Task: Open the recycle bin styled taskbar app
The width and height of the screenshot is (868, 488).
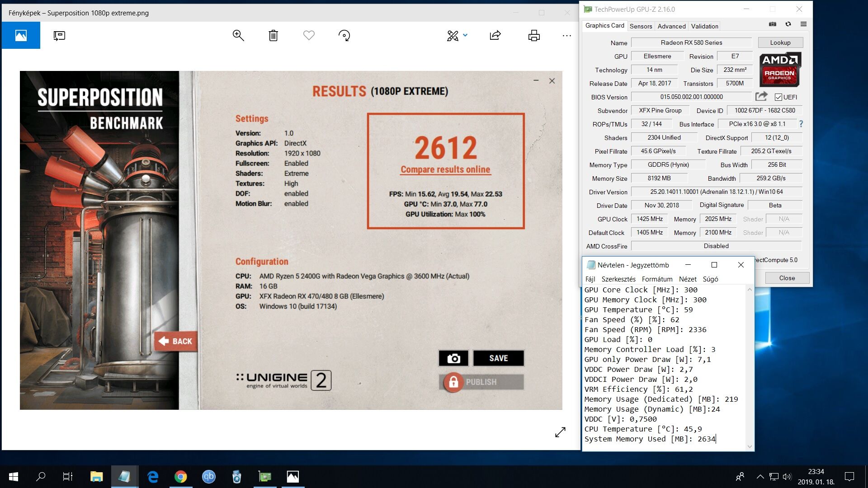Action: click(x=236, y=477)
